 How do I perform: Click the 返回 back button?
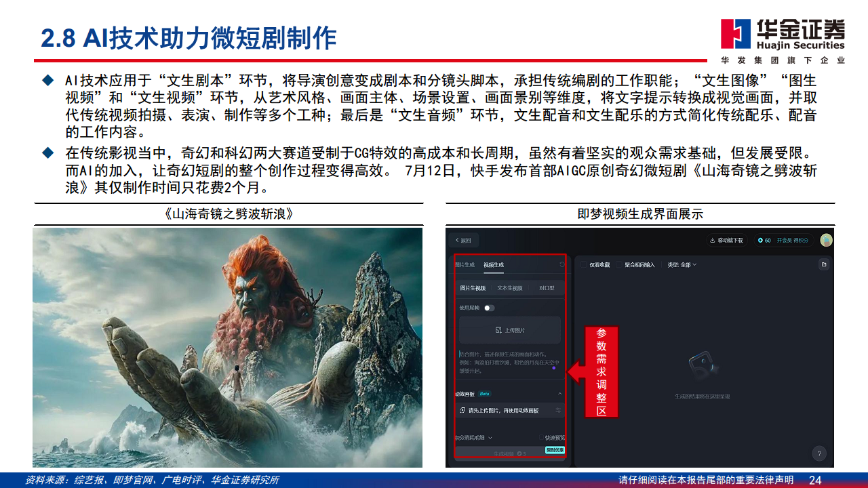[x=464, y=241]
